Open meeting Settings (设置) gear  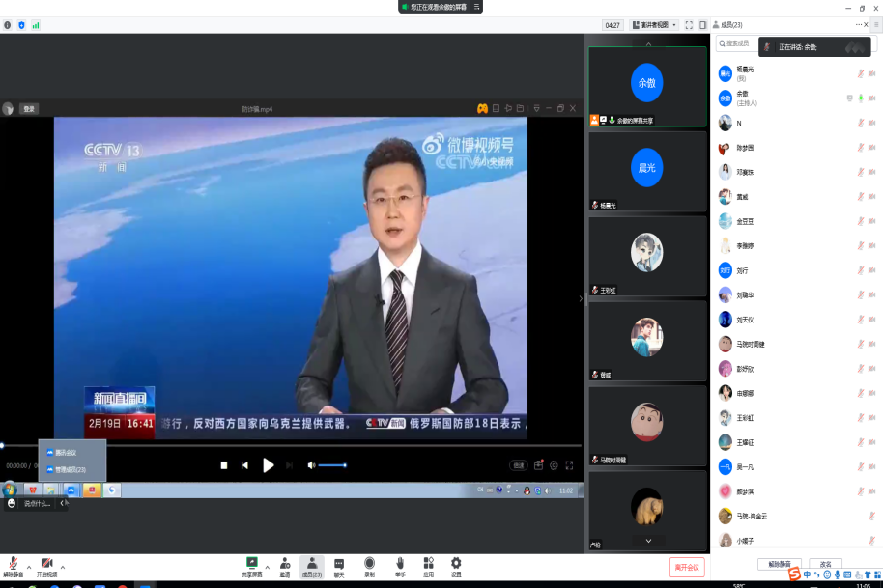click(456, 564)
